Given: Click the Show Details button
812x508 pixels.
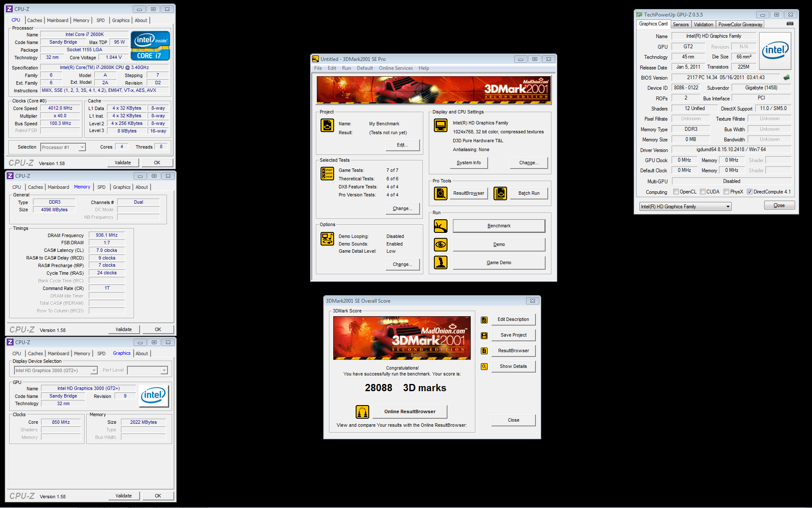Looking at the screenshot, I should point(513,366).
